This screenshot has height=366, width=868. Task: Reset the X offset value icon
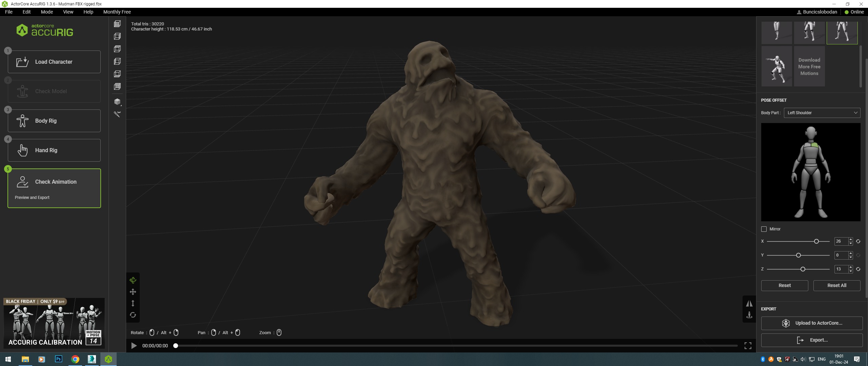pos(858,241)
